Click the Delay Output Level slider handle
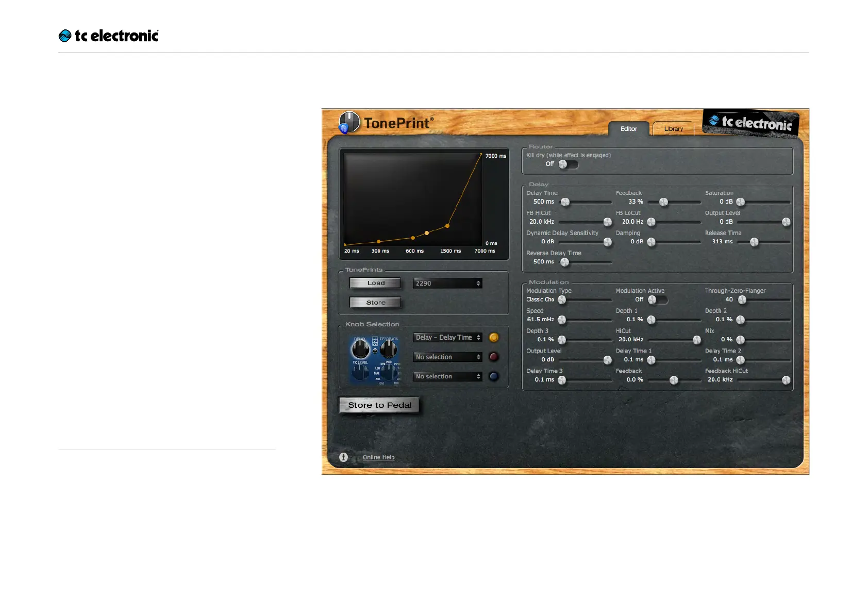Image resolution: width=868 pixels, height=614 pixels. click(x=786, y=222)
